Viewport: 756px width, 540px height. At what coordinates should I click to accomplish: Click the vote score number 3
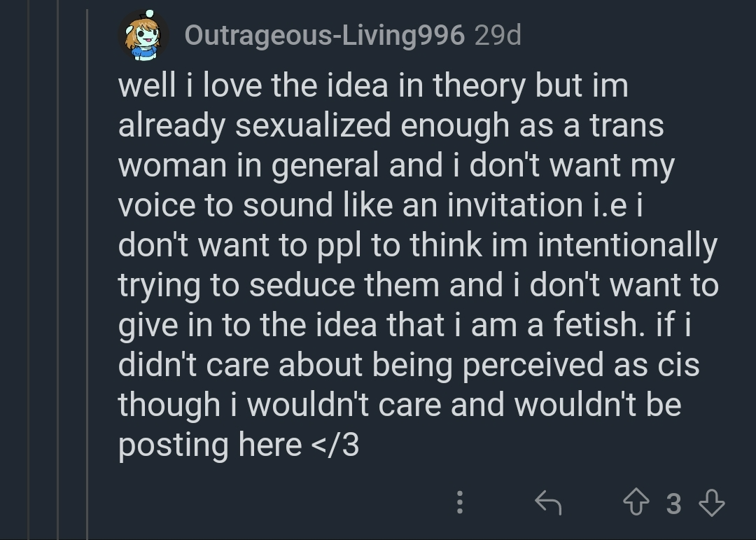tap(673, 503)
